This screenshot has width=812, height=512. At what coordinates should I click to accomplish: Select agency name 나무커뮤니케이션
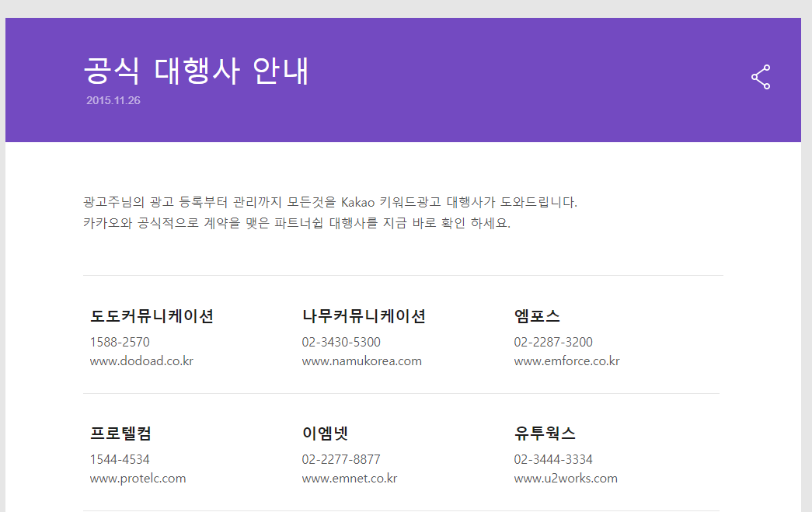(364, 315)
